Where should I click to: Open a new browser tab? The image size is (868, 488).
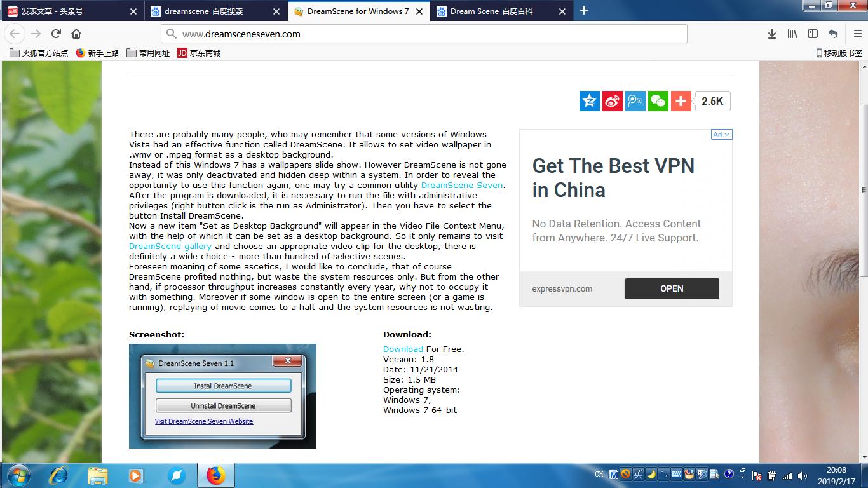click(584, 11)
